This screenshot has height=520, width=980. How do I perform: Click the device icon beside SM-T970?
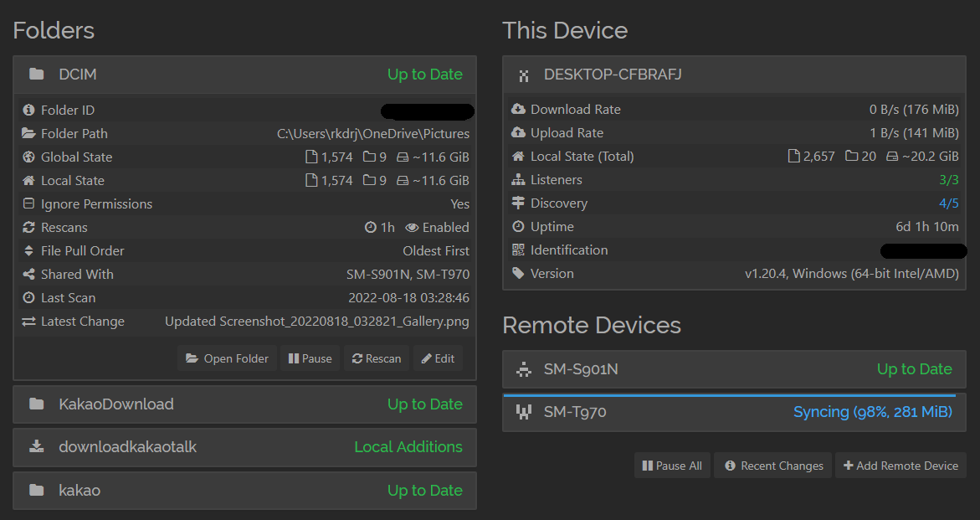[x=524, y=411]
